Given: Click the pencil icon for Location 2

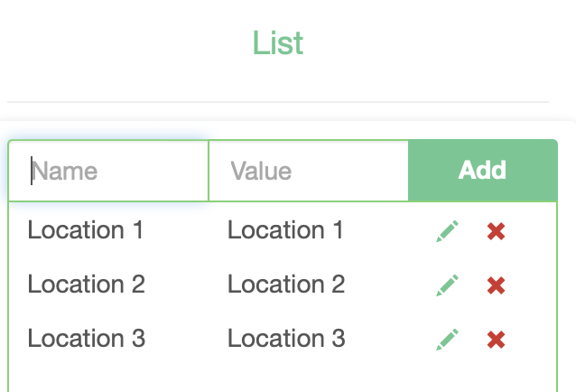Looking at the screenshot, I should (x=448, y=285).
